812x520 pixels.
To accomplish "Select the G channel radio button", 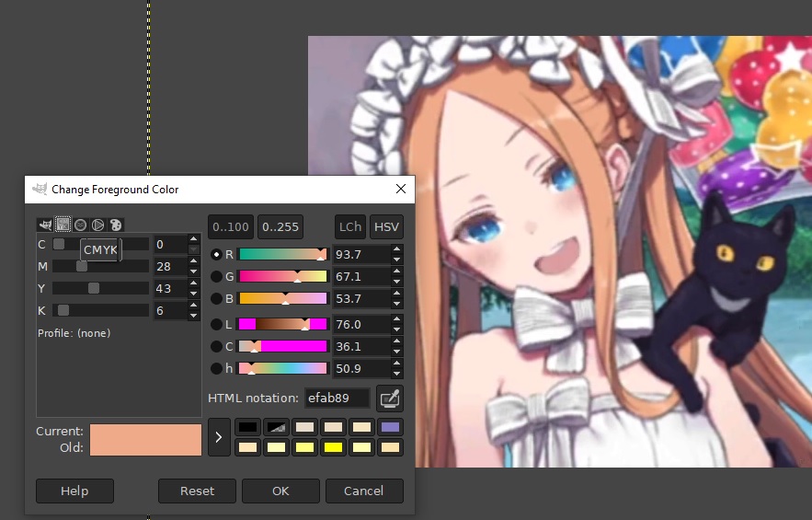I will tap(216, 277).
